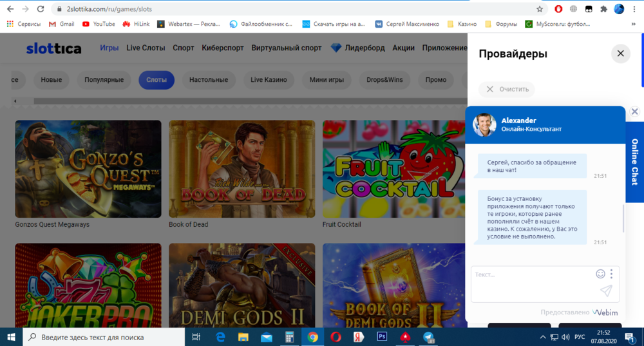Viewport: 644px width, 346px height.
Task: Open the YouTube bookmark
Action: coord(99,24)
